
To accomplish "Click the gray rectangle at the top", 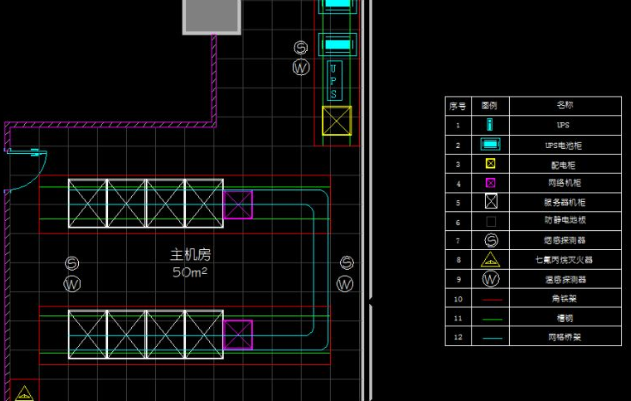I will pos(211,15).
